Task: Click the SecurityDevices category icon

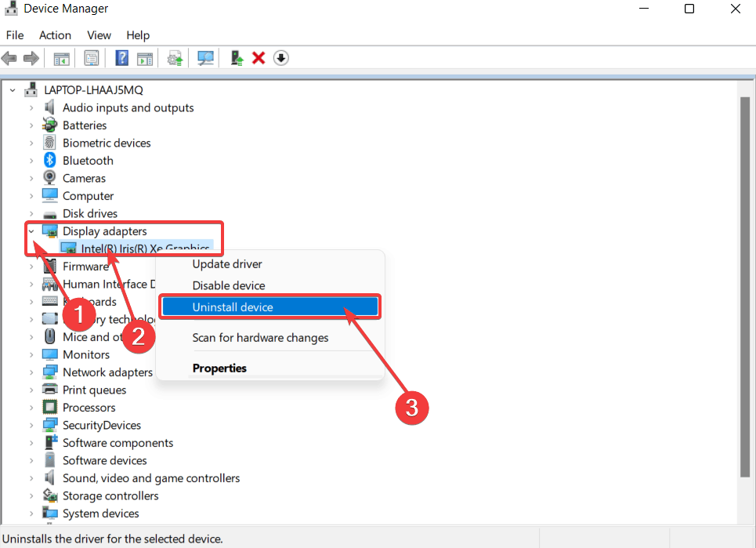Action: pyautogui.click(x=49, y=425)
